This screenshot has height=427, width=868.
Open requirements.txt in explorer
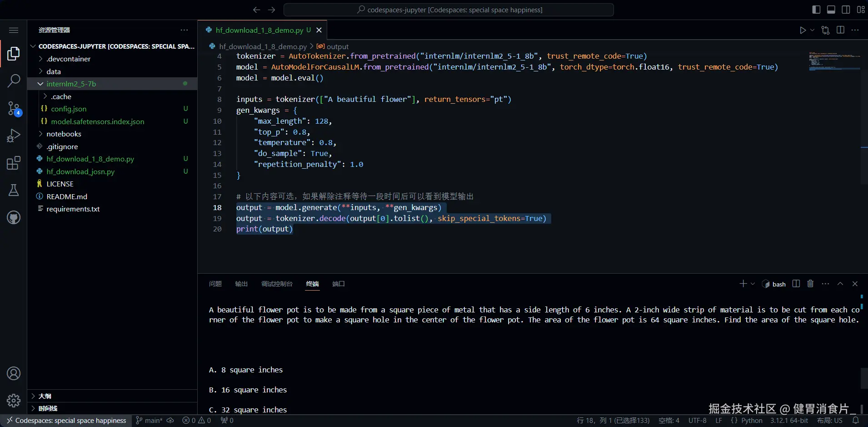(112, 209)
